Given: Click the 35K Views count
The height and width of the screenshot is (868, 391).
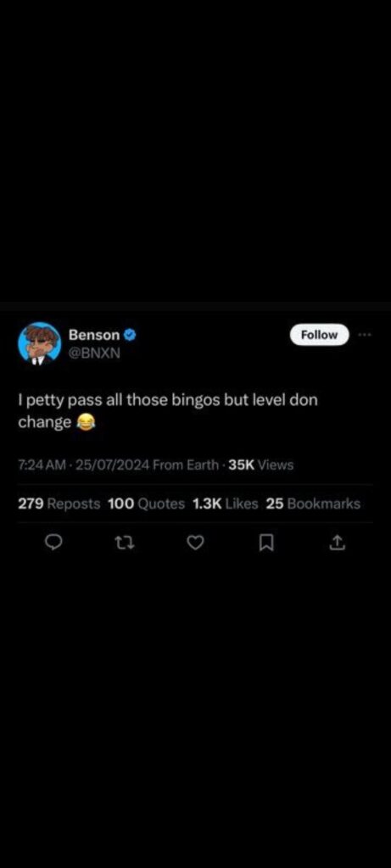Looking at the screenshot, I should tap(261, 465).
